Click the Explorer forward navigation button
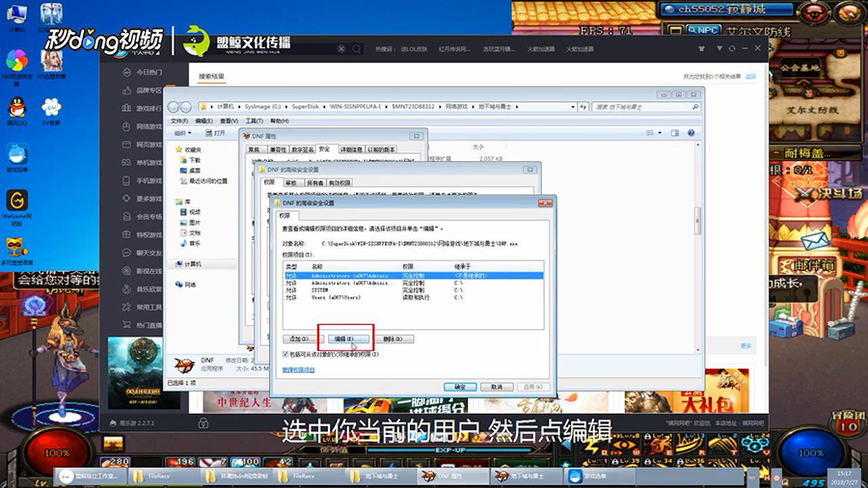868x488 pixels. tap(185, 107)
